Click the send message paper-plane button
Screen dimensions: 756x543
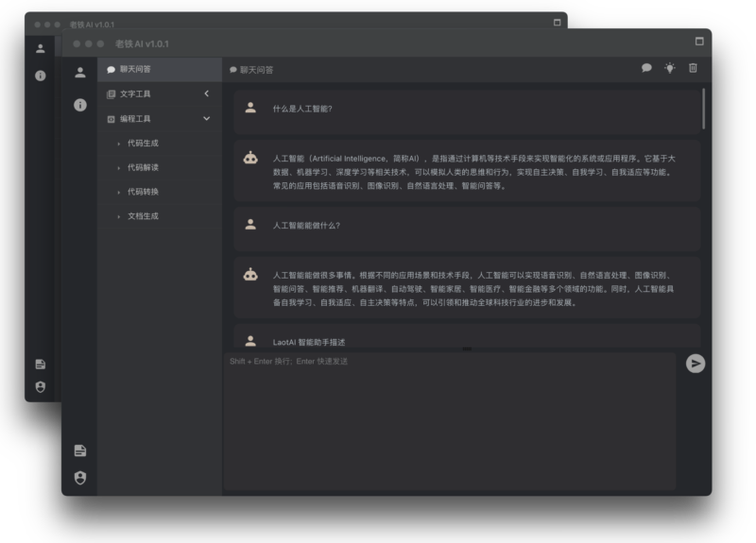point(696,364)
